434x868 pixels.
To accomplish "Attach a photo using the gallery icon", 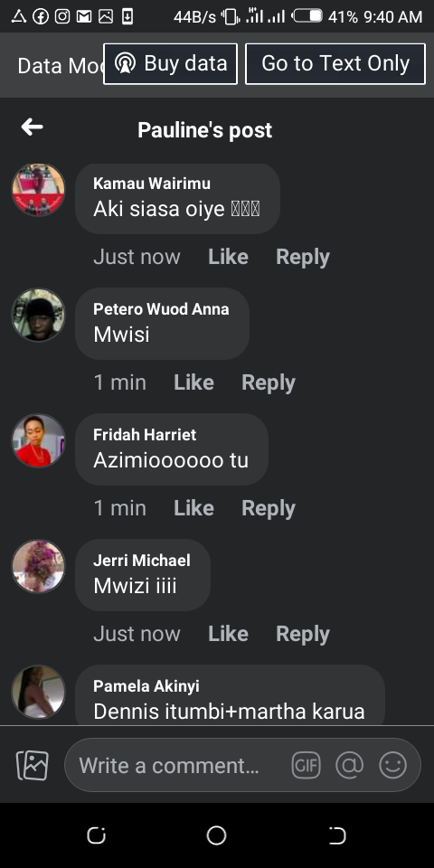I will coord(33,766).
